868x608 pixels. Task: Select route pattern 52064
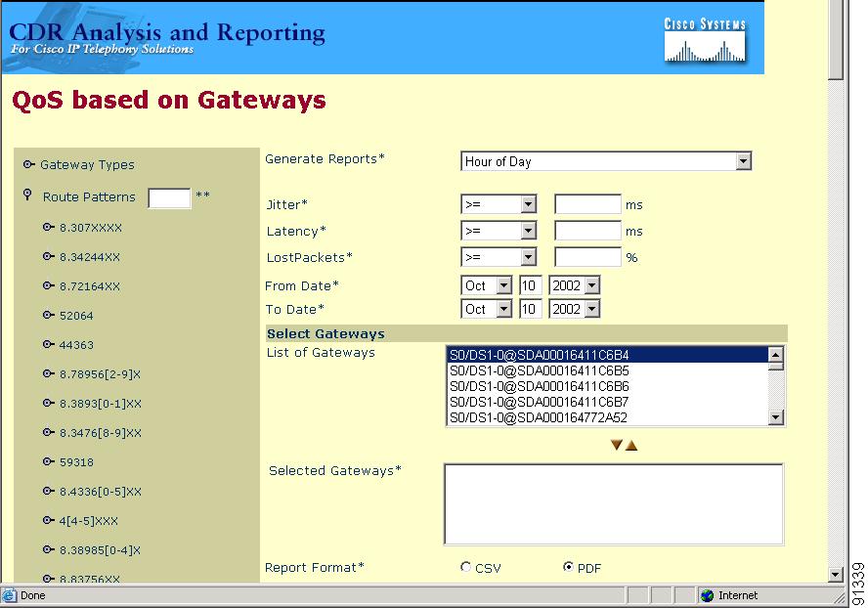76,316
